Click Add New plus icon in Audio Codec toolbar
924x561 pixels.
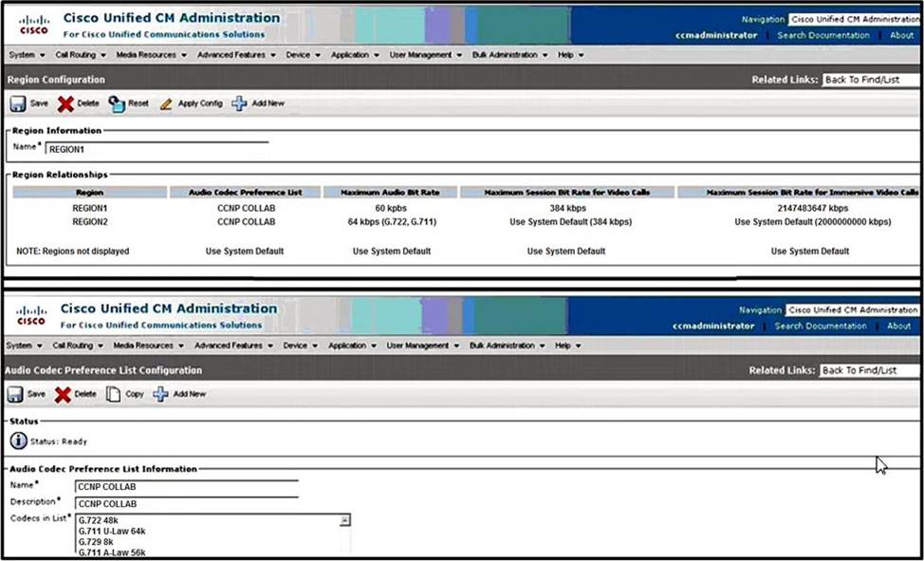(x=161, y=394)
